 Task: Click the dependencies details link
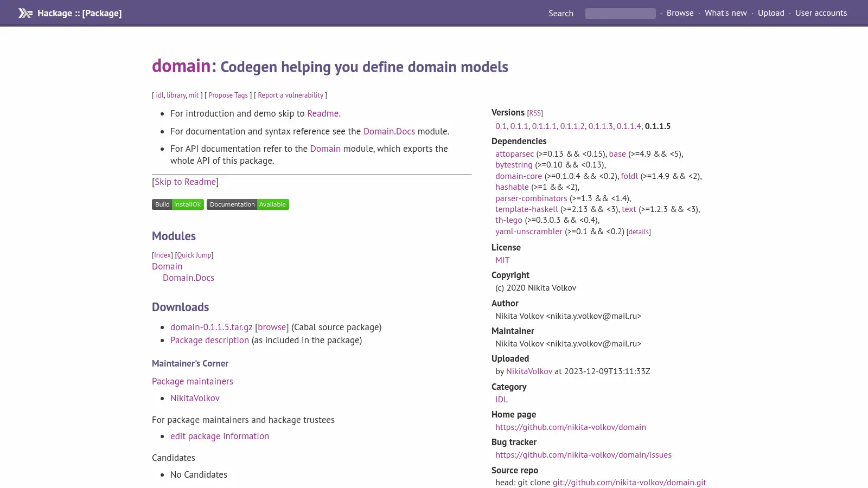click(639, 232)
